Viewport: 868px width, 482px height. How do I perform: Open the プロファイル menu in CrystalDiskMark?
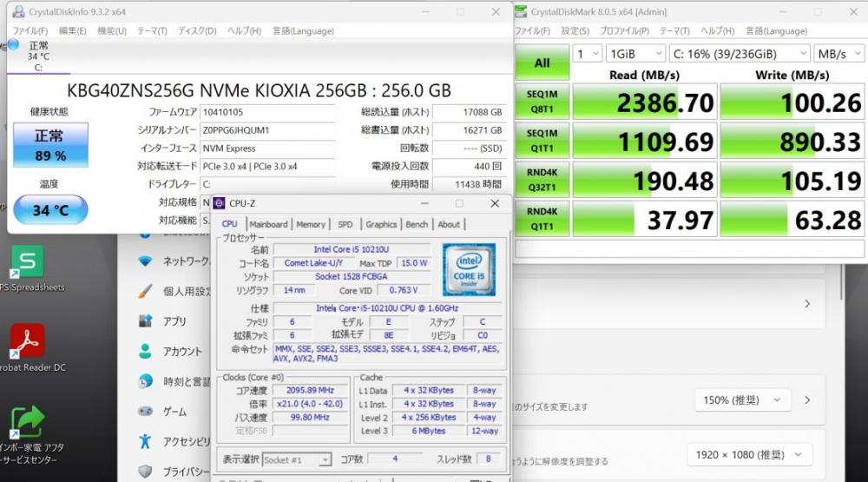(624, 31)
